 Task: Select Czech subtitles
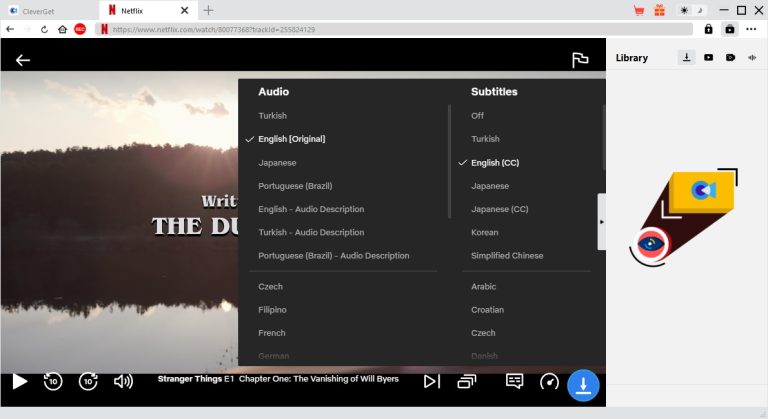[483, 333]
